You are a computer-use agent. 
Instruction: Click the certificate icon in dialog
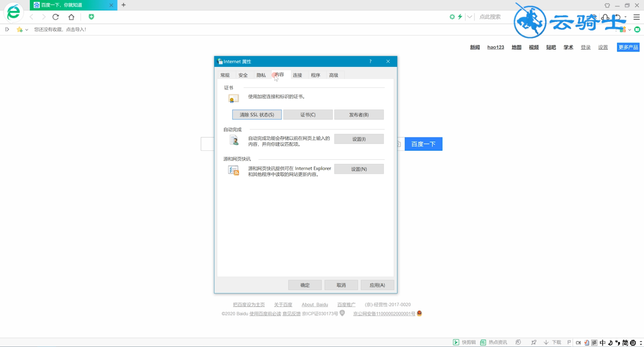(x=233, y=98)
